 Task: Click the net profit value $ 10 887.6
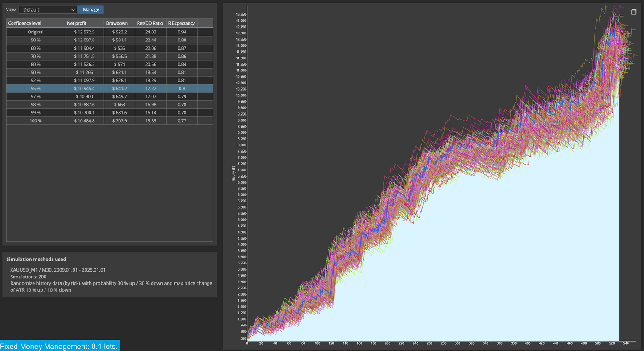84,104
